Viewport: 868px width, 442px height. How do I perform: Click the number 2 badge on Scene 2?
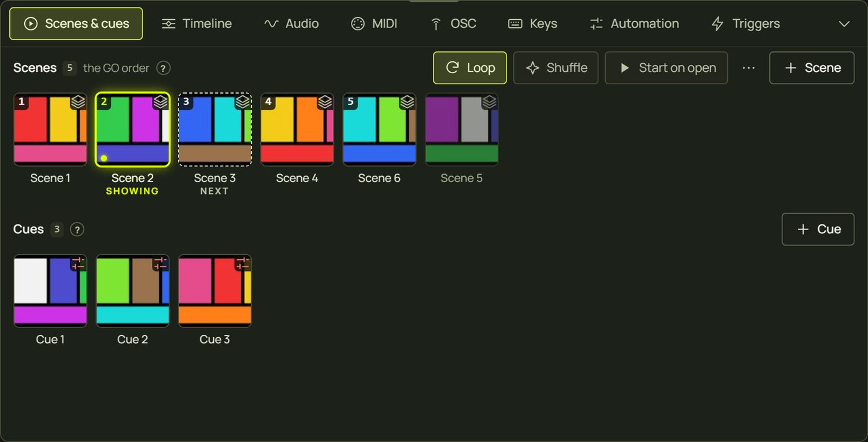[104, 102]
